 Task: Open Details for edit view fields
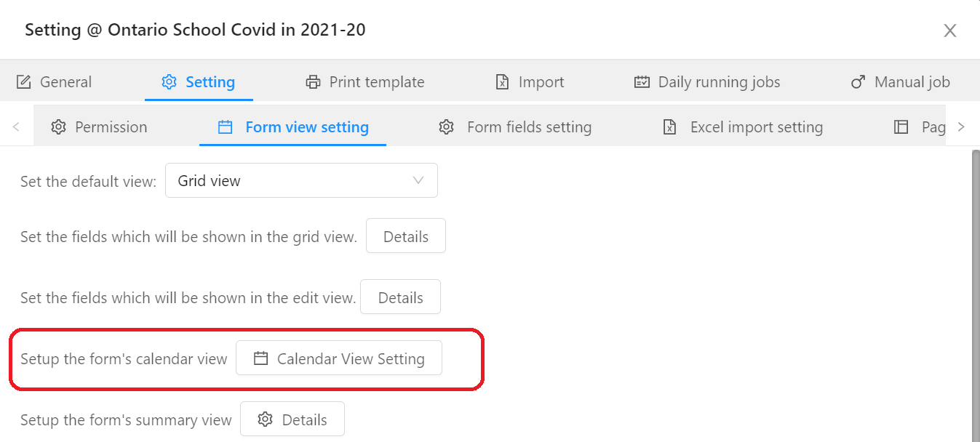tap(401, 297)
